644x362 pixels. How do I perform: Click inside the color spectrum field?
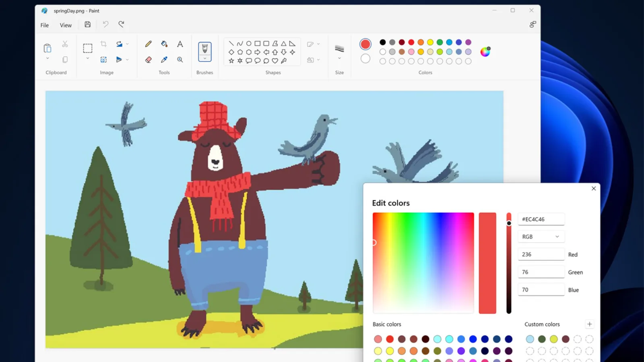[x=423, y=263]
